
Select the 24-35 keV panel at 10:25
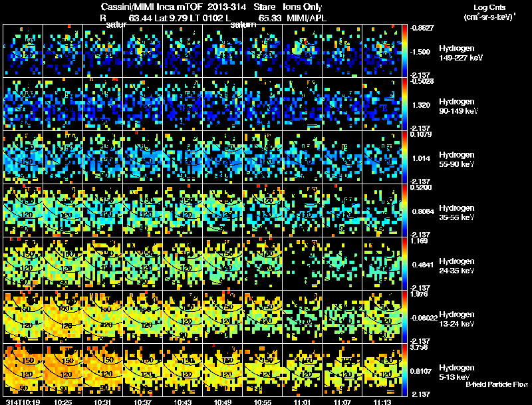(x=63, y=264)
